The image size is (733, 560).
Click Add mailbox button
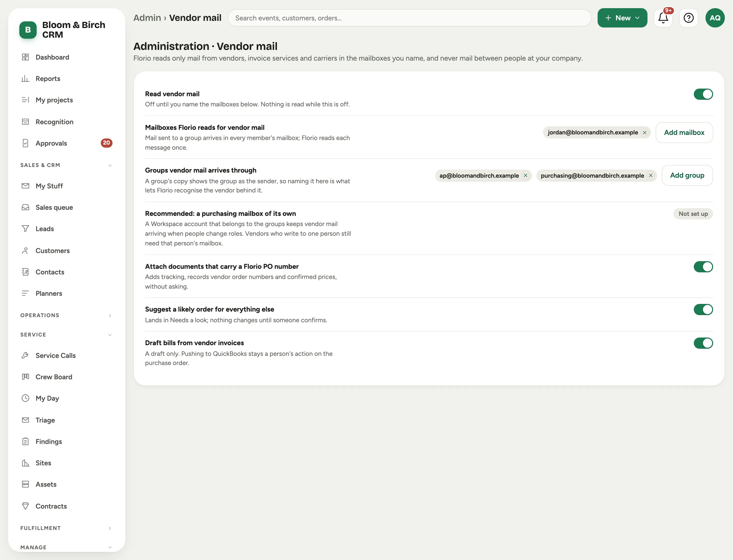[684, 133]
